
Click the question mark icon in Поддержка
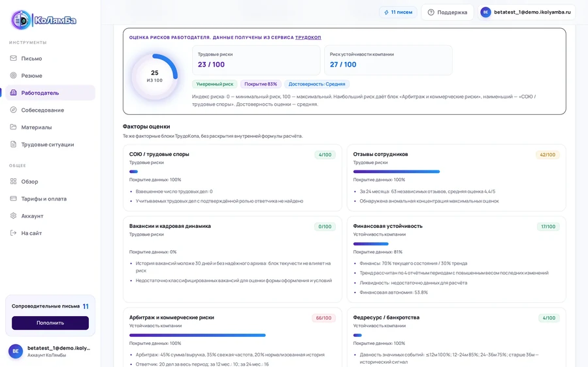click(431, 12)
